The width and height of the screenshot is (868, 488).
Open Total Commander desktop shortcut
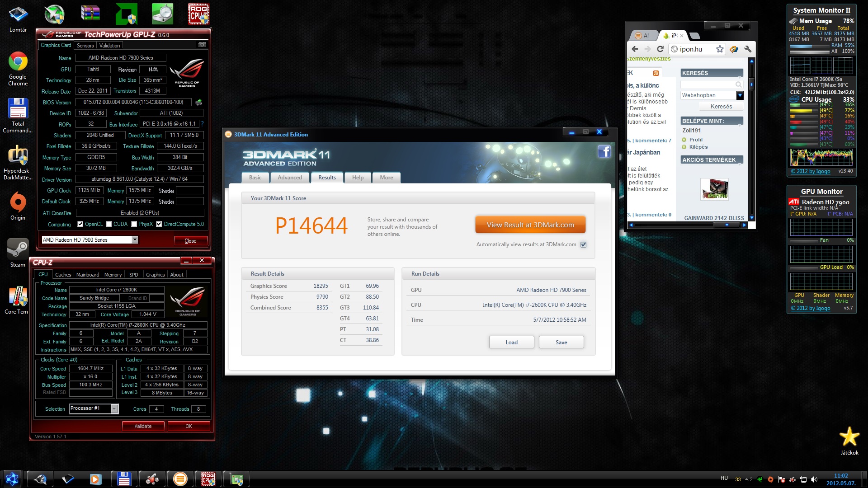[18, 116]
